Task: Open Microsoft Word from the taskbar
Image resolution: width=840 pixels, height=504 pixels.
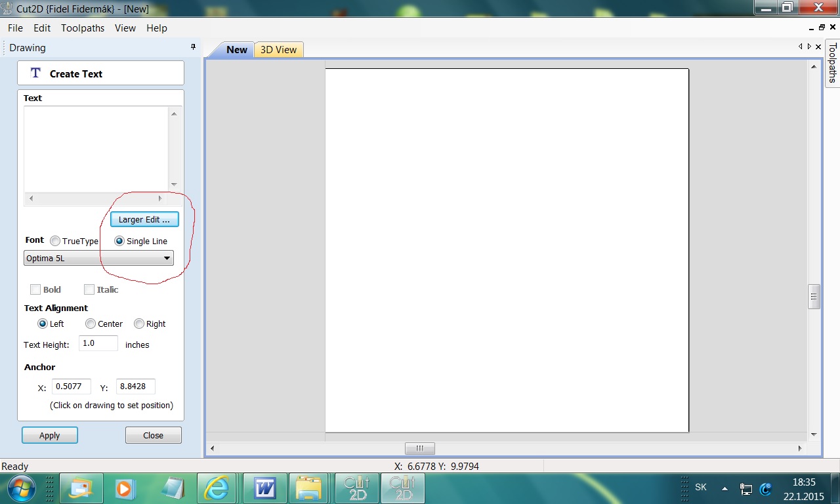Action: (x=265, y=489)
